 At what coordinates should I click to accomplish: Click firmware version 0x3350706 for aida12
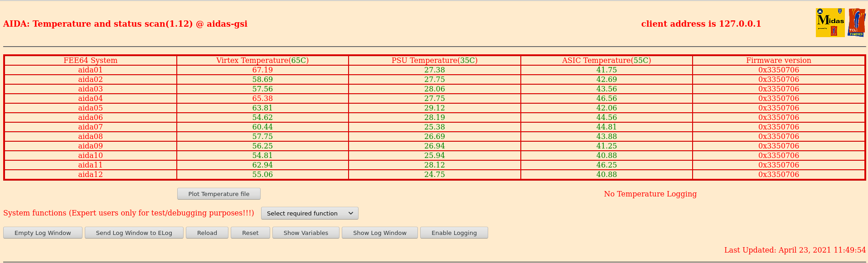779,174
